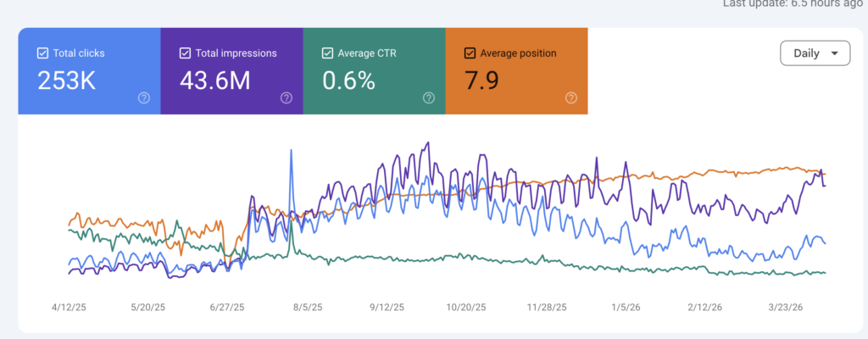Click help icon on Total impressions card

[287, 98]
